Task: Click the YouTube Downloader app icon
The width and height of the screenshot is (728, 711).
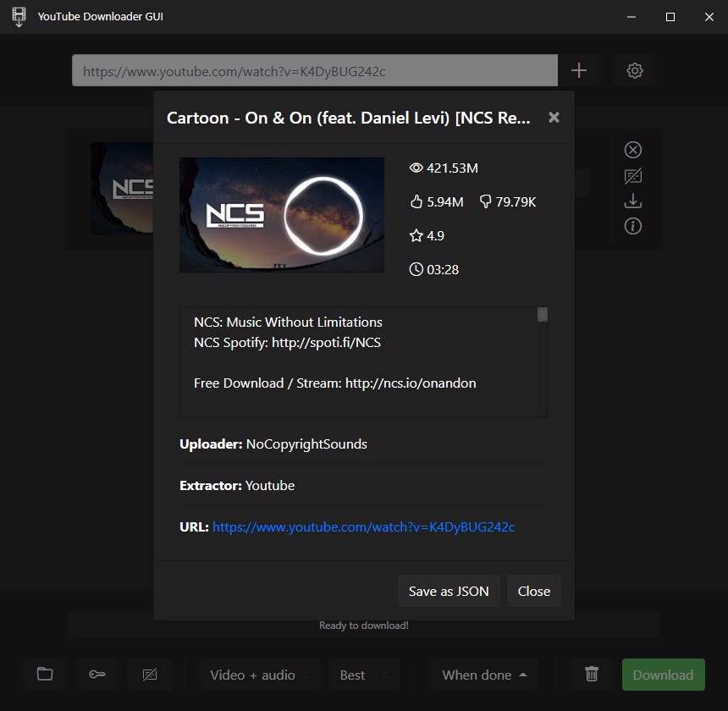Action: pos(19,17)
